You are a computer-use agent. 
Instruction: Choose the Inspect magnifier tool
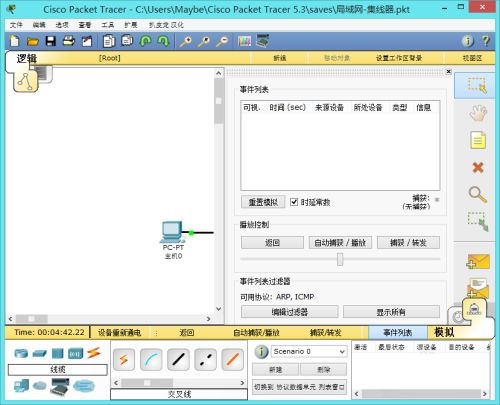tap(478, 194)
